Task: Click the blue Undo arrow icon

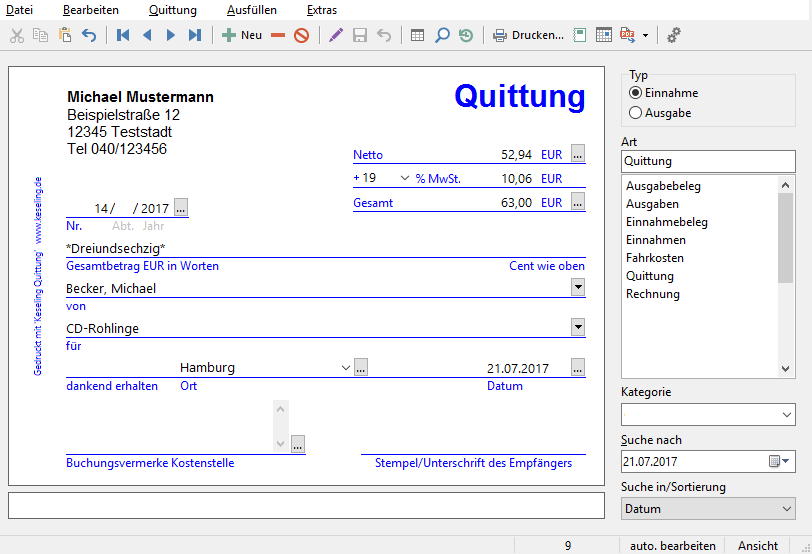Action: coord(89,35)
